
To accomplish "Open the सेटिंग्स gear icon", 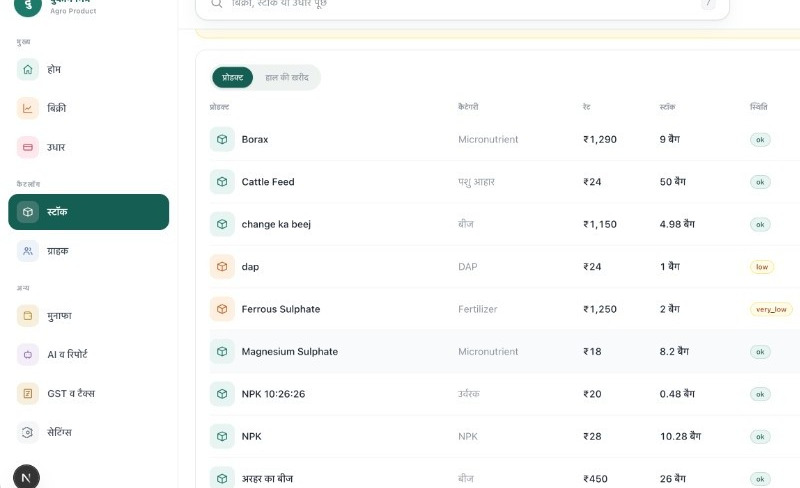I will 28,432.
